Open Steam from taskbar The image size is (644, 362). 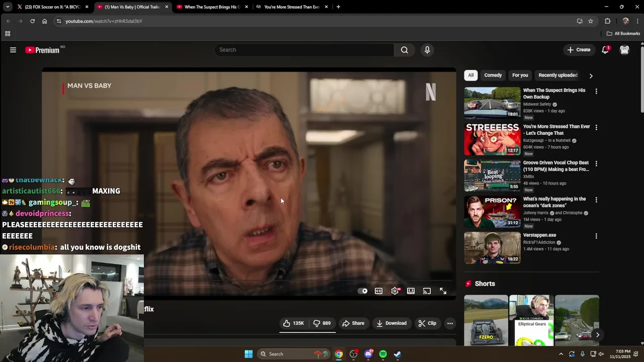click(397, 354)
